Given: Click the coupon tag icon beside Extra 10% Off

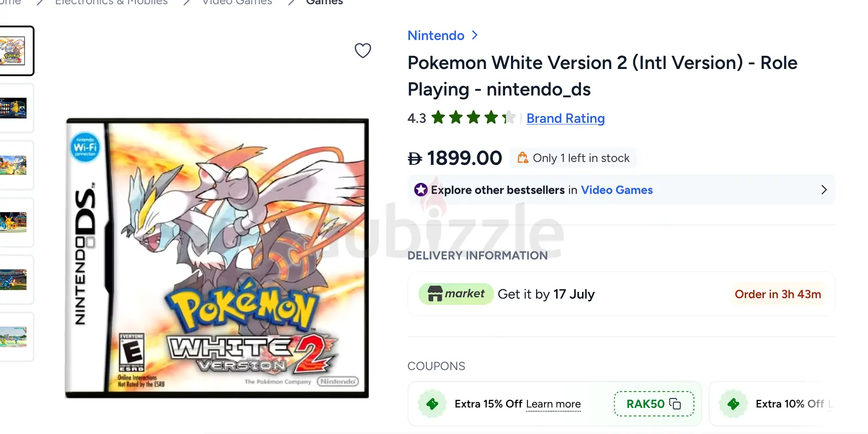Looking at the screenshot, I should click(x=733, y=404).
